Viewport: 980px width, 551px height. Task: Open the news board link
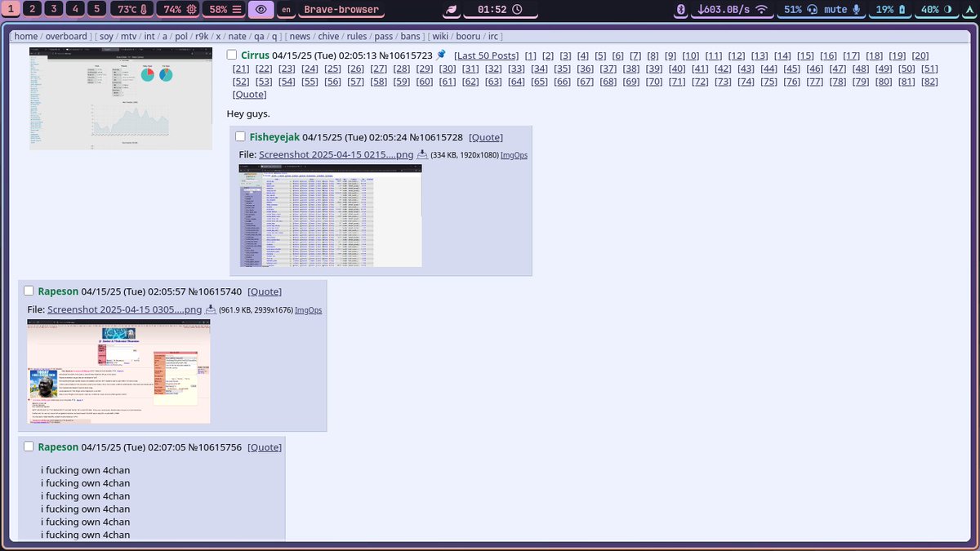[300, 37]
